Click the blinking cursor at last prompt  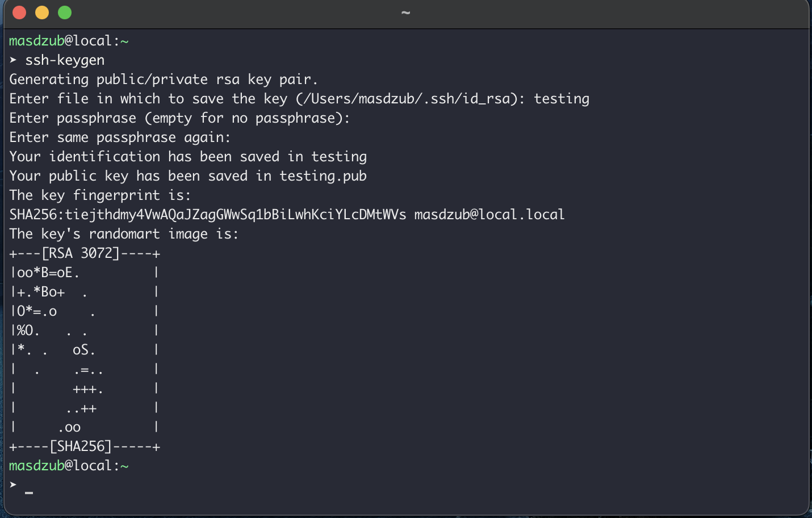(29, 493)
